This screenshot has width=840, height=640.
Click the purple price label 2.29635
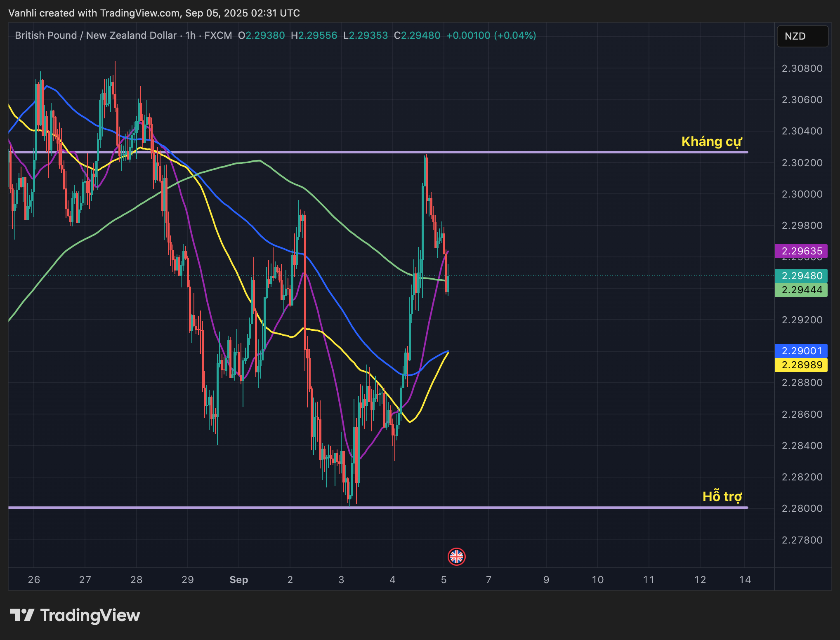click(801, 251)
